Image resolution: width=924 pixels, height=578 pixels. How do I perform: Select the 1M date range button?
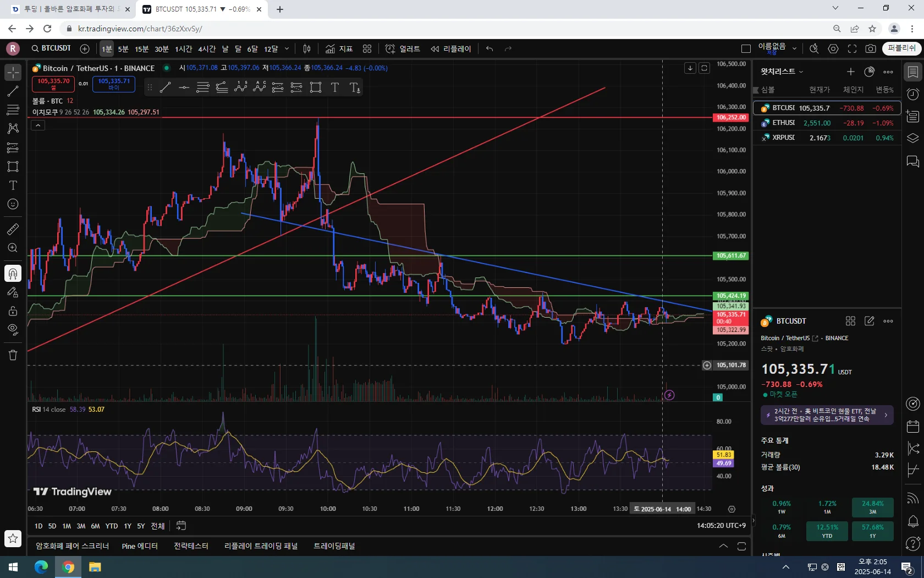[67, 526]
